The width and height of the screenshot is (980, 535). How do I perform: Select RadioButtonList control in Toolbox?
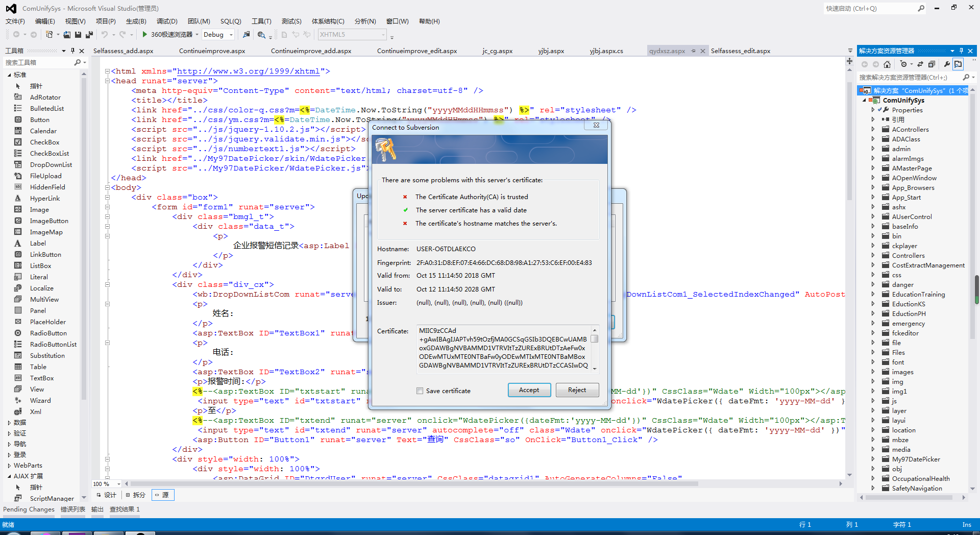tap(53, 344)
